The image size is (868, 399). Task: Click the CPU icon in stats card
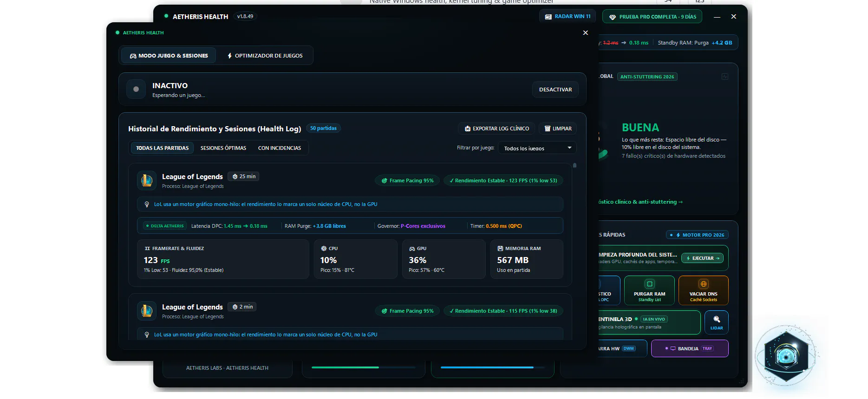324,249
